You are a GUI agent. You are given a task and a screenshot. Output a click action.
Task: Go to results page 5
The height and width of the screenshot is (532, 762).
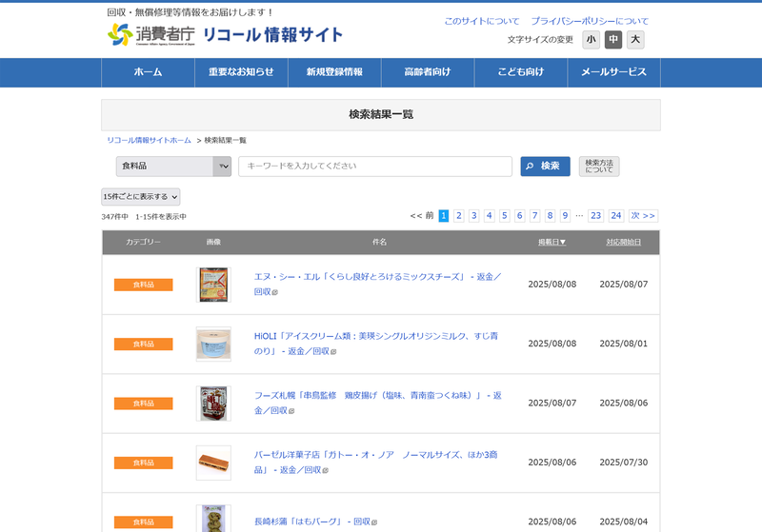click(x=505, y=215)
